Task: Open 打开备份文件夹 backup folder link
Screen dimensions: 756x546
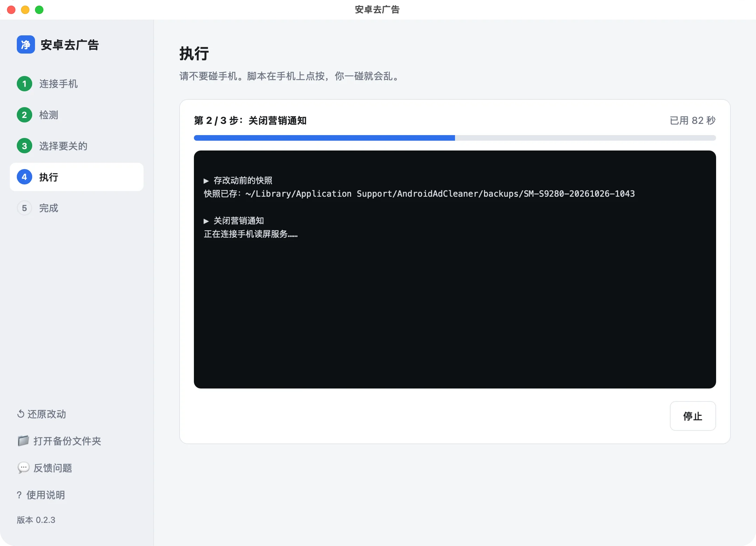Action: (x=59, y=441)
